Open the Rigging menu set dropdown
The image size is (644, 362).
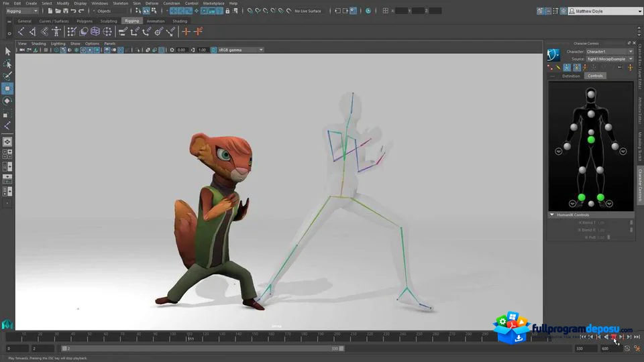(21, 11)
